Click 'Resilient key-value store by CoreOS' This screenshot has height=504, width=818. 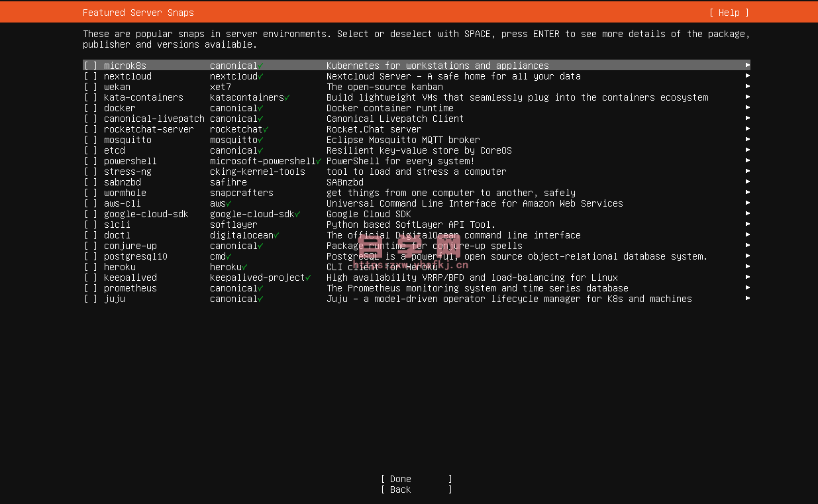point(419,150)
